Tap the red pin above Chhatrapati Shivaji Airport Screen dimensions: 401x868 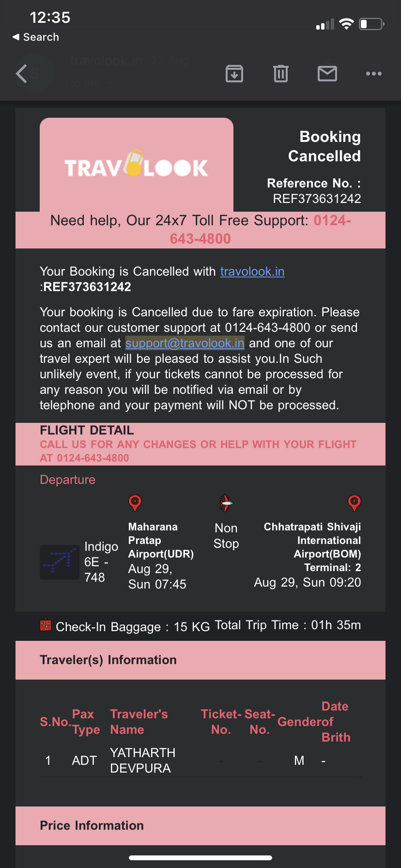(x=355, y=503)
